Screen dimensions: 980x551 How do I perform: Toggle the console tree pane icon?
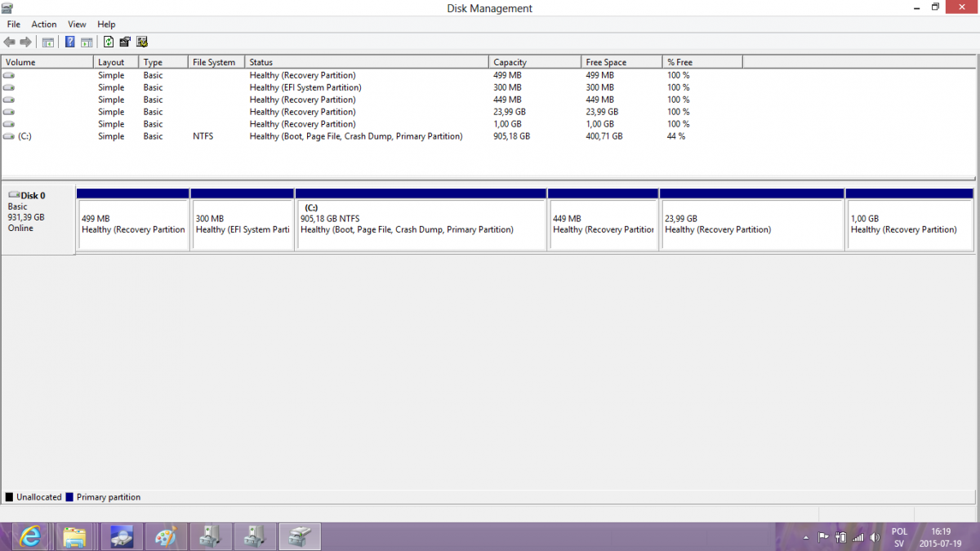tap(48, 42)
